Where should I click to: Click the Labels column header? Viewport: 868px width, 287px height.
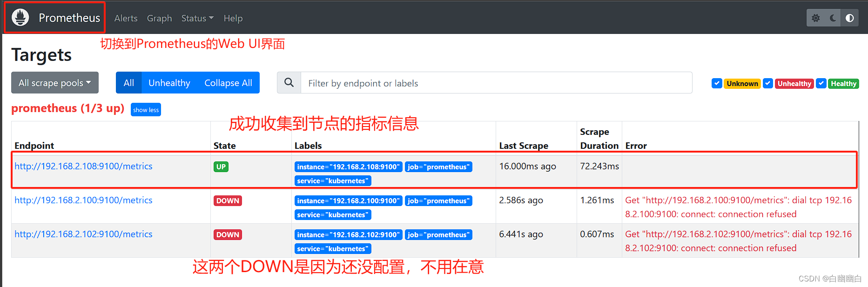[x=308, y=146]
